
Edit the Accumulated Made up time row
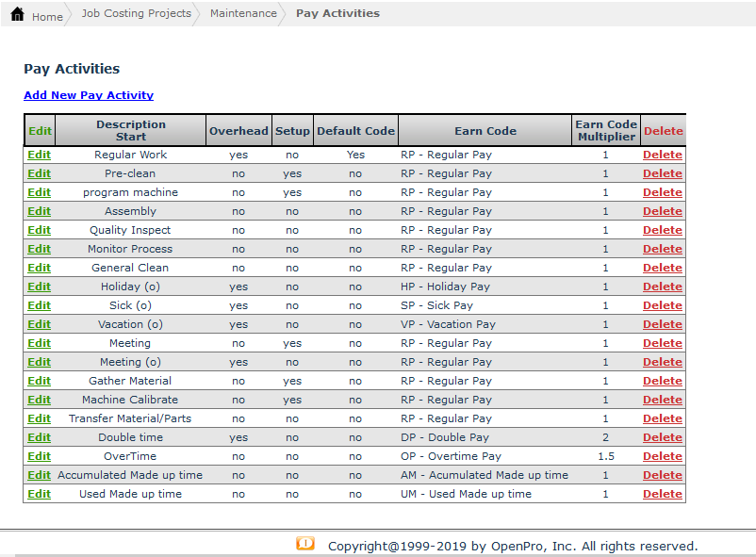[x=39, y=475]
